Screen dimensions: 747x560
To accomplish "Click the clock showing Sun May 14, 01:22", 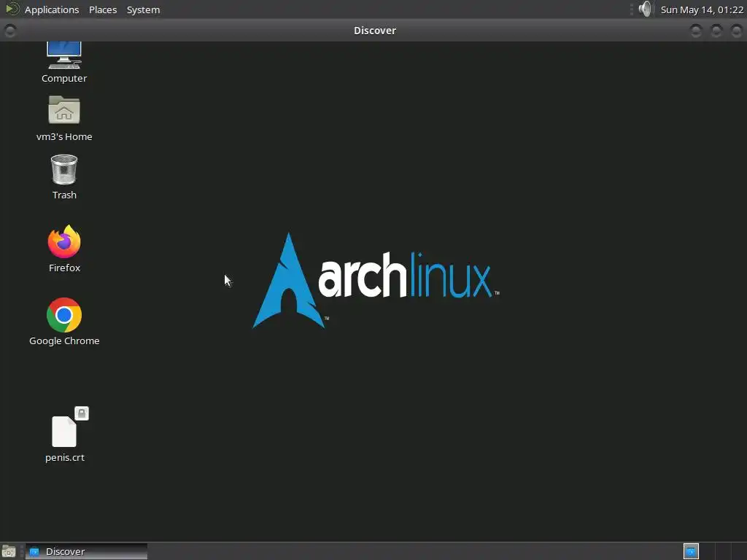I will pos(702,9).
